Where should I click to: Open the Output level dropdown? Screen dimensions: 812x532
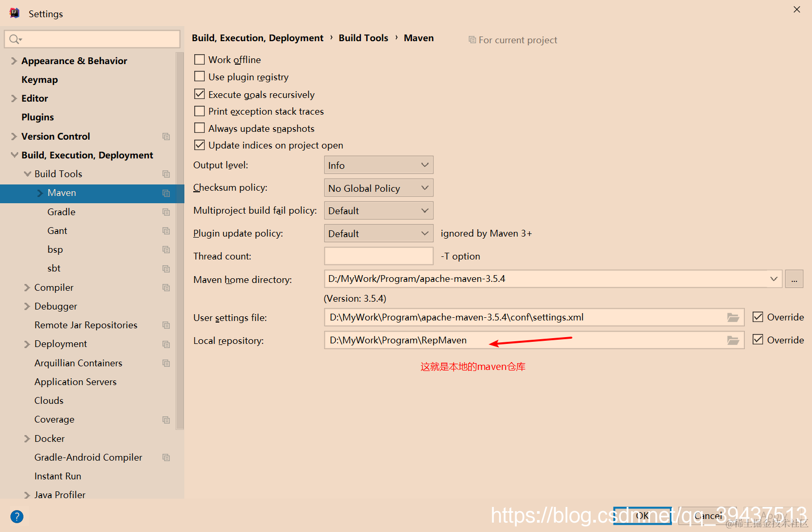pos(379,165)
